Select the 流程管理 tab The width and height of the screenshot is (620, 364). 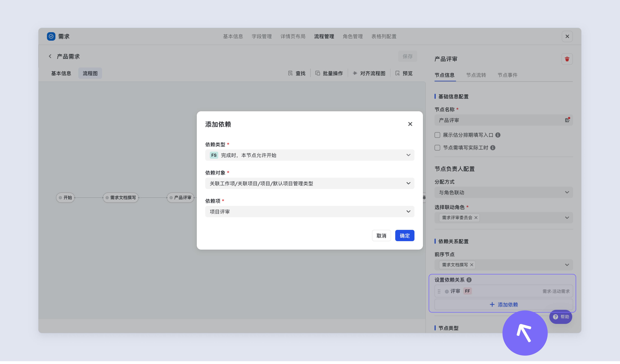coord(324,36)
